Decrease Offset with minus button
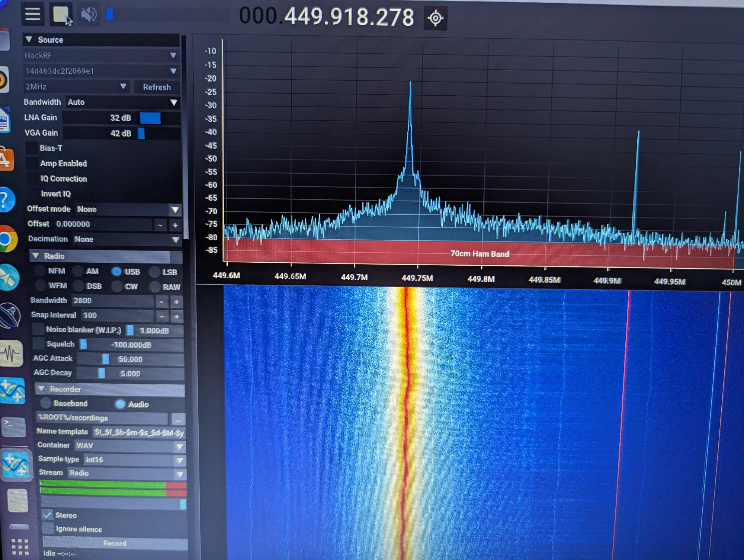This screenshot has height=560, width=744. click(160, 225)
